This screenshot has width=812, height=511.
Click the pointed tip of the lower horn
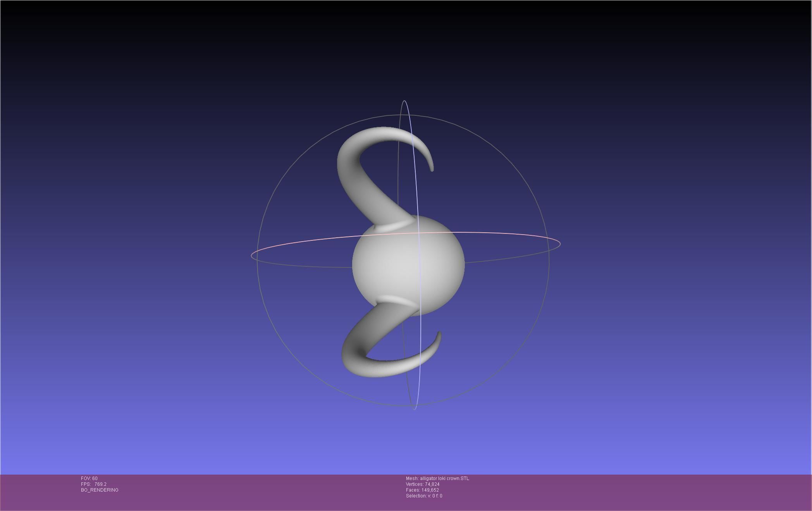tap(439, 333)
